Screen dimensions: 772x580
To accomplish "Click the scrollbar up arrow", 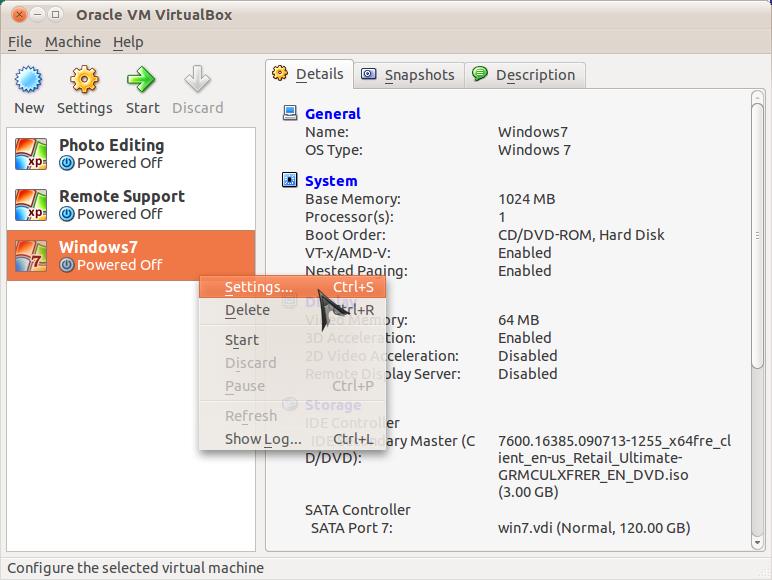I will pos(758,97).
